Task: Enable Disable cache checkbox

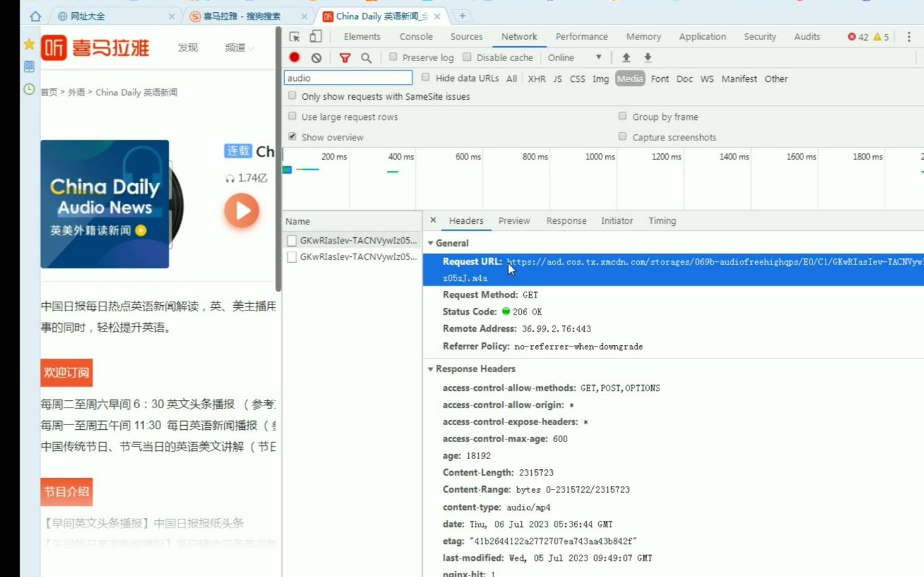Action: click(x=467, y=57)
